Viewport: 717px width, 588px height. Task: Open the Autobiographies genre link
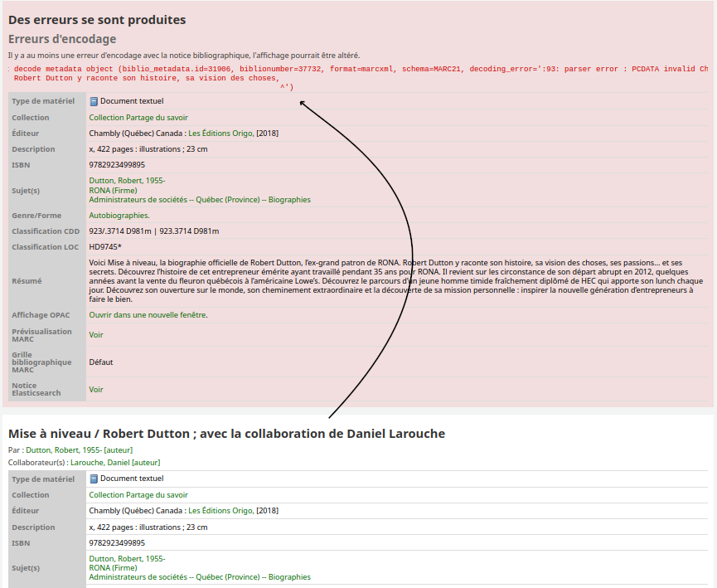point(119,216)
